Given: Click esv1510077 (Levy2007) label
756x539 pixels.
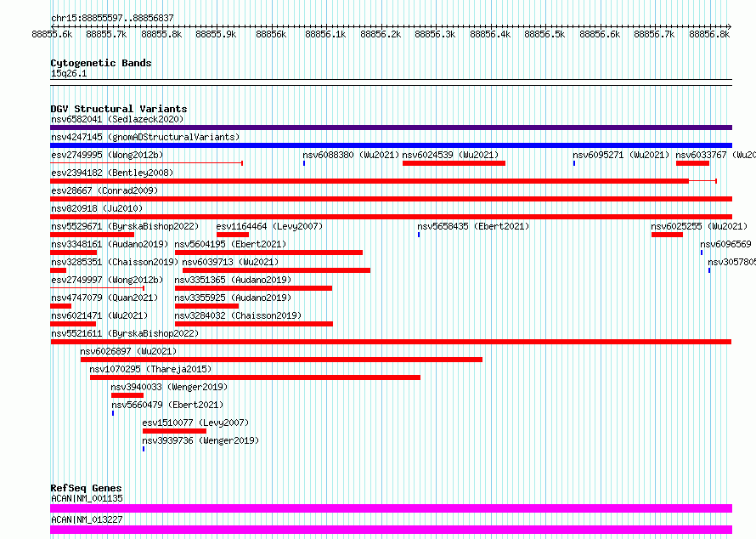Looking at the screenshot, I should tap(195, 423).
